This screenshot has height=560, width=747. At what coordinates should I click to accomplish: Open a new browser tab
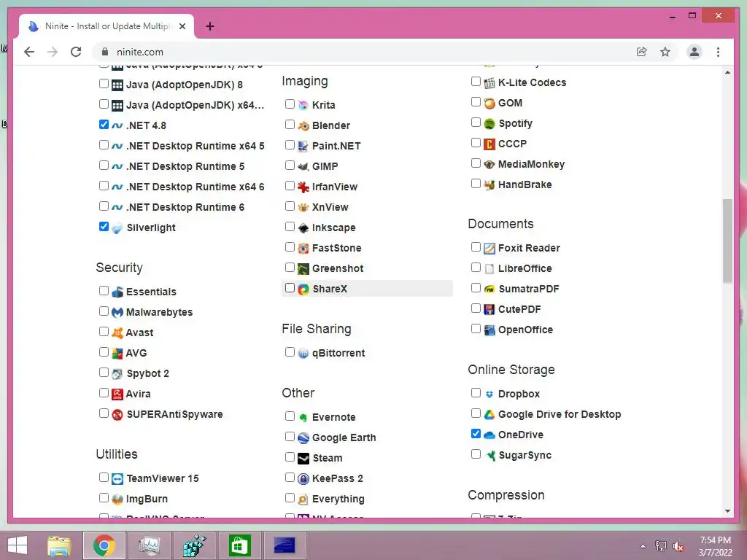click(x=210, y=26)
